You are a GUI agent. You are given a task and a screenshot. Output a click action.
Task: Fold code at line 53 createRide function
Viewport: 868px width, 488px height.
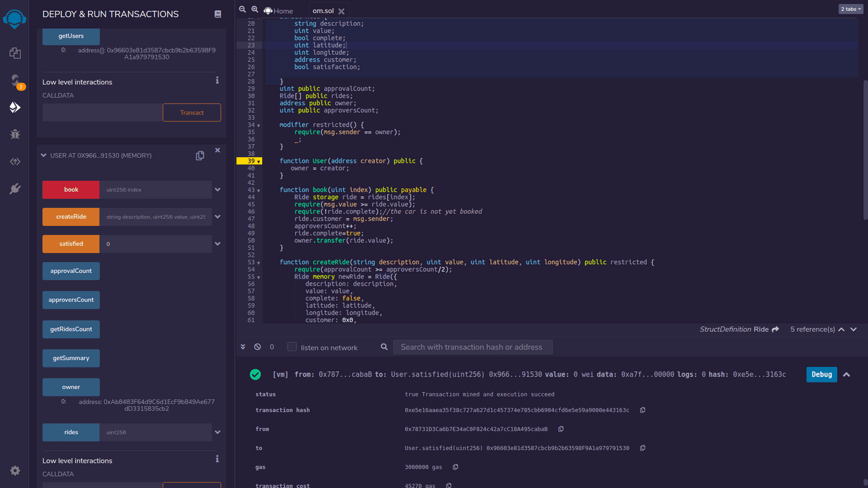coord(259,263)
